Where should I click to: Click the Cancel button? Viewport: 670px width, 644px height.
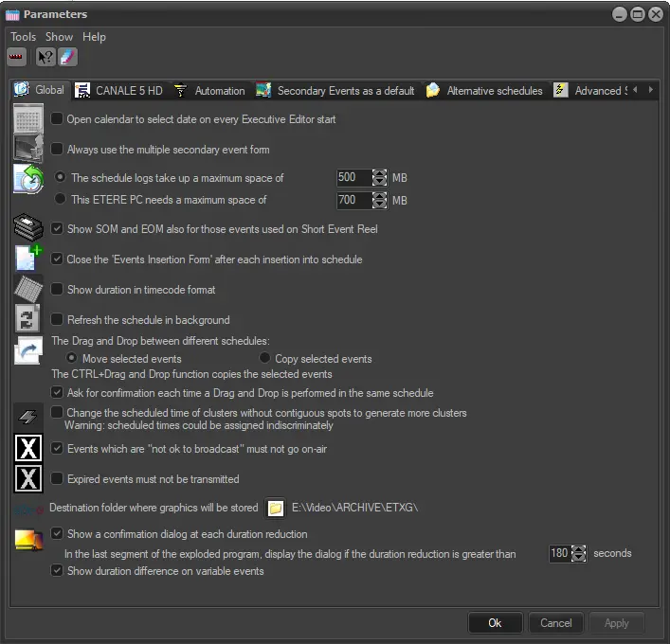pyautogui.click(x=555, y=623)
